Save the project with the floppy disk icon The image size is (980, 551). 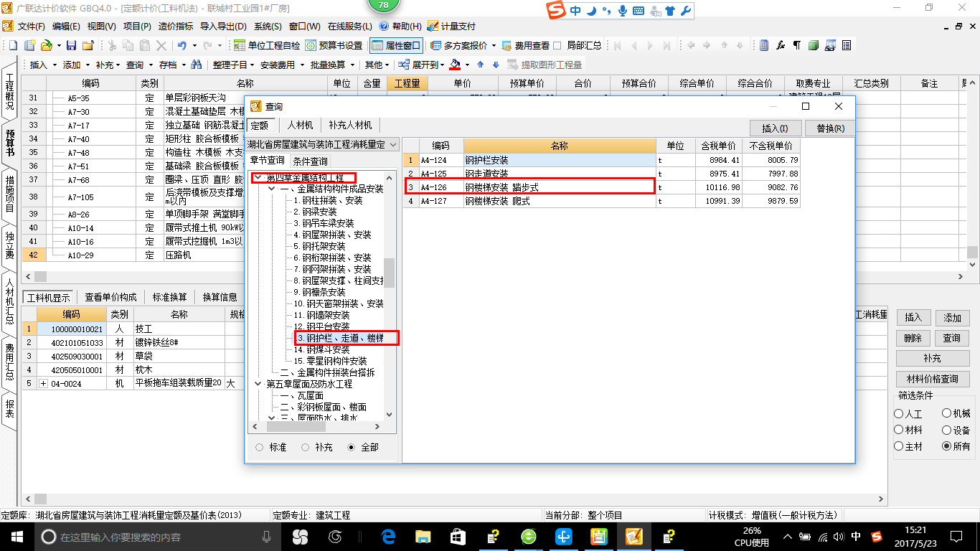point(71,45)
